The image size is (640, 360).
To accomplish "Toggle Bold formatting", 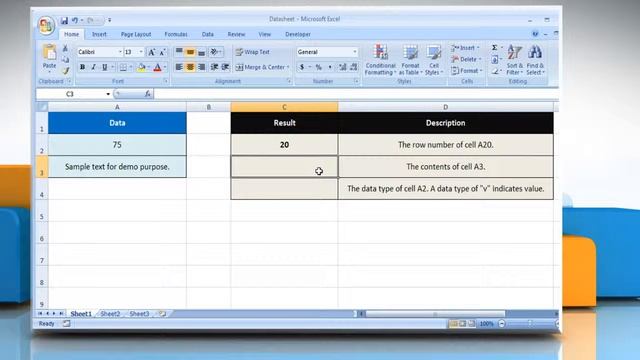I will tap(82, 67).
